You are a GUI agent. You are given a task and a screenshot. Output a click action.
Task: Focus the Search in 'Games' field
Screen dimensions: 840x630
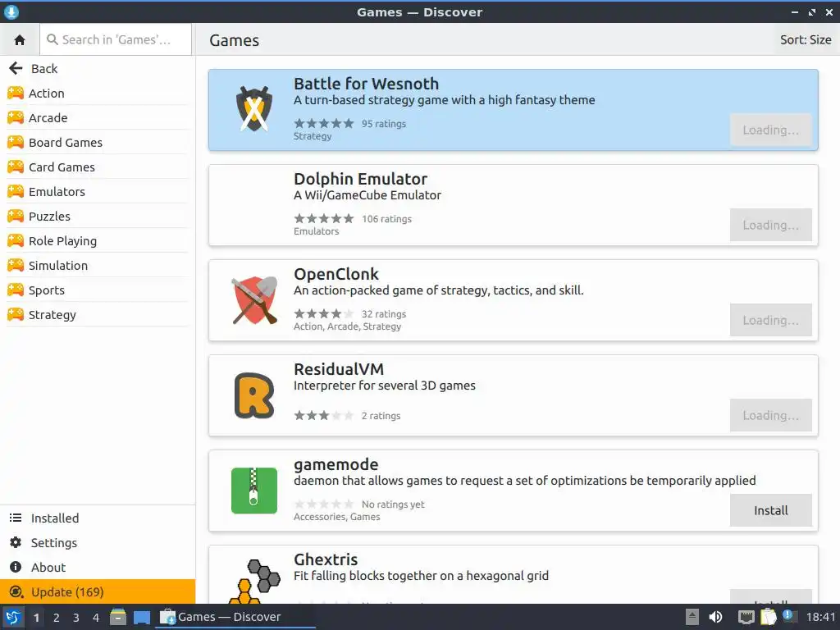tap(116, 39)
